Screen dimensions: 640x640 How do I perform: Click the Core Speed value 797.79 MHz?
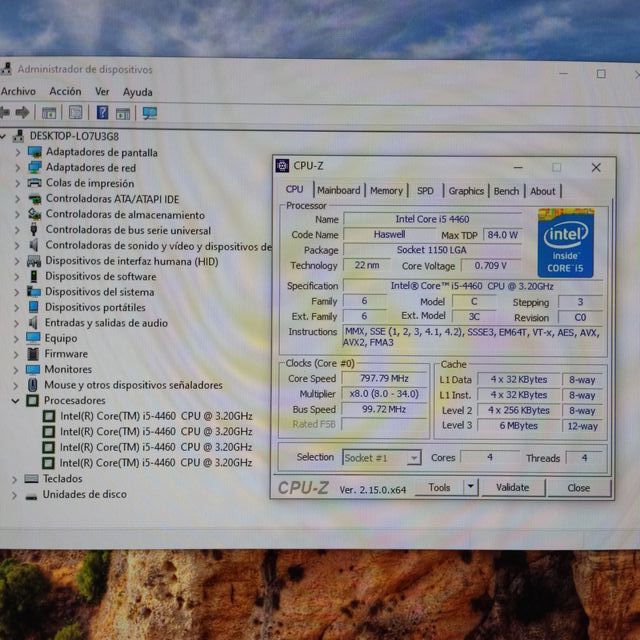click(x=384, y=378)
